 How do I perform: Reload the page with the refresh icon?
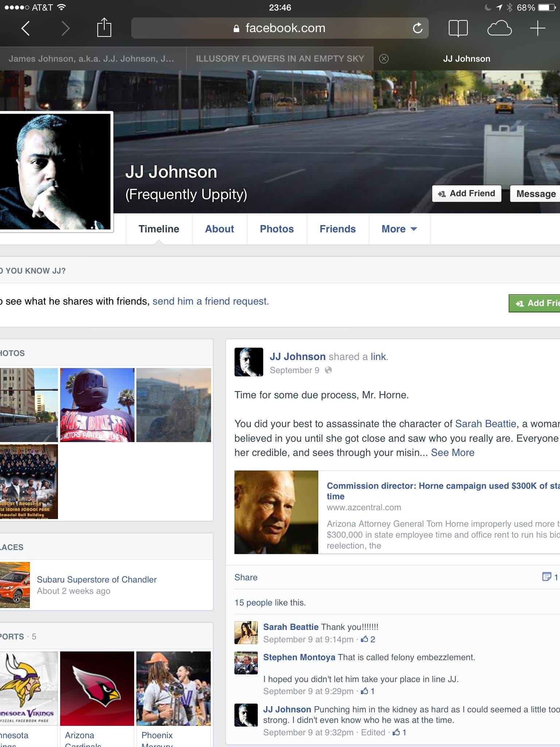(x=417, y=28)
